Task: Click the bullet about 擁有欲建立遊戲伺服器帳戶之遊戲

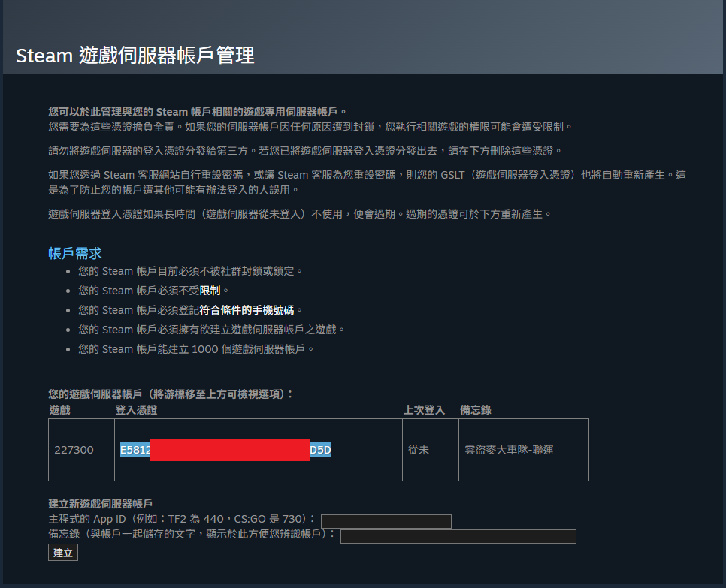Action: [x=212, y=330]
